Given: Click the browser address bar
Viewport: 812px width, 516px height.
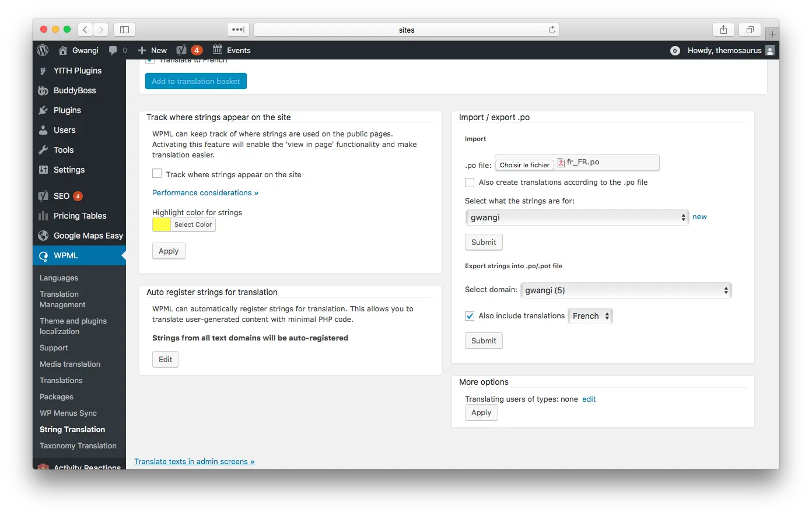Looking at the screenshot, I should point(407,30).
